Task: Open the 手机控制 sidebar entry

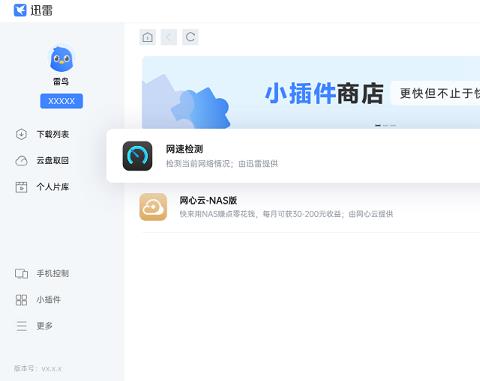Action: point(53,273)
